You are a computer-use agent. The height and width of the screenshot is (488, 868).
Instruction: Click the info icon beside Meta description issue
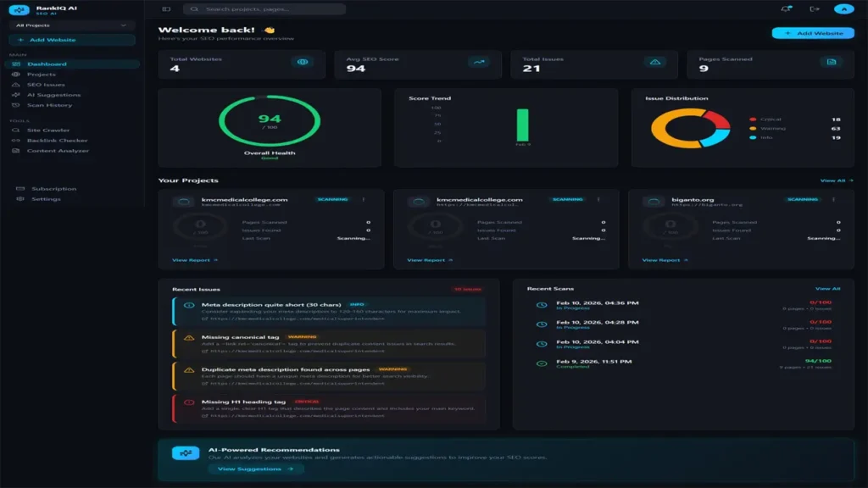pyautogui.click(x=189, y=305)
